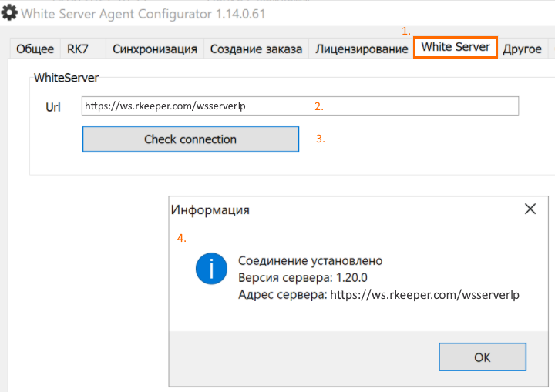Screen dimensions: 555x392
Task: Open the Лицензирование tab
Action: pos(362,49)
